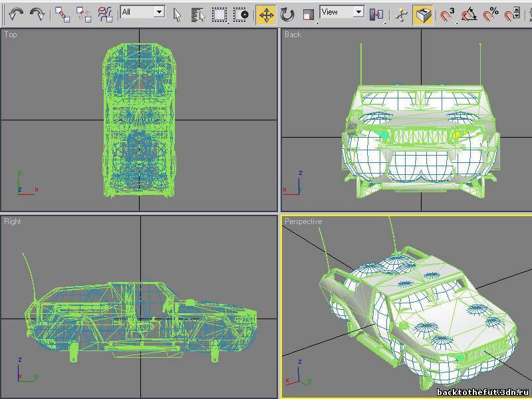This screenshot has width=532, height=399.
Task: Enable the Select and Manipulate tool
Action: point(402,15)
